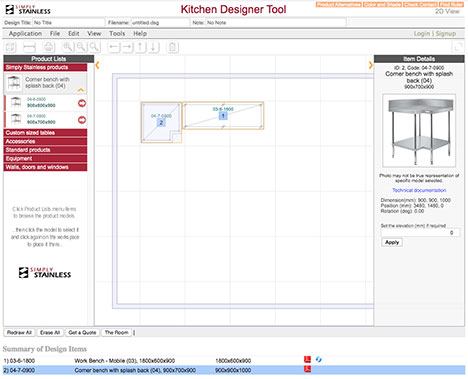
Task: Open the Application menu
Action: click(25, 34)
